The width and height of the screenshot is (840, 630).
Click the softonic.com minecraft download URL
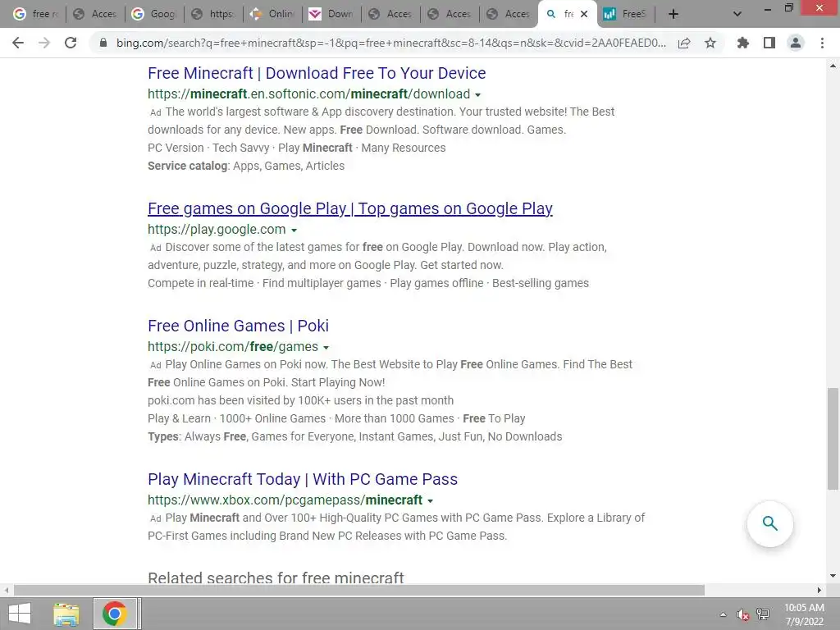click(308, 94)
